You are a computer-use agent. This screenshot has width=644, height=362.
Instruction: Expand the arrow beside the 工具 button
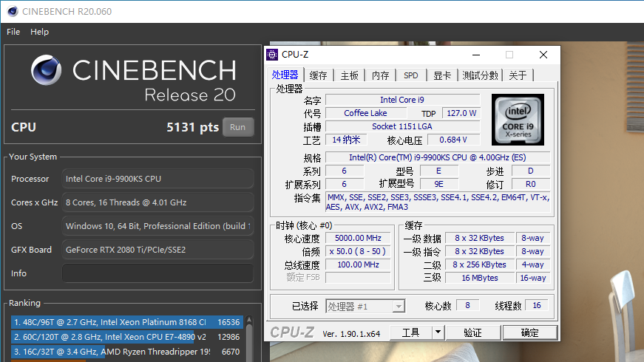click(x=438, y=332)
